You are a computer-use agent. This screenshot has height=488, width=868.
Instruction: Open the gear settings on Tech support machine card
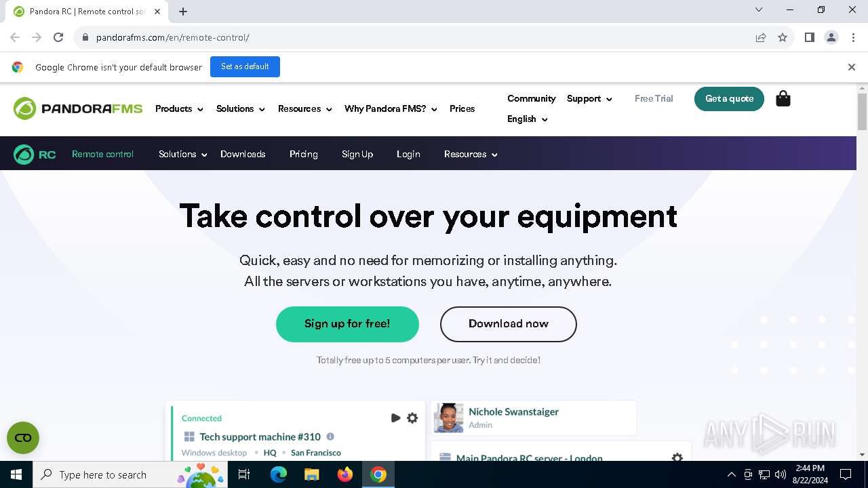coord(412,418)
